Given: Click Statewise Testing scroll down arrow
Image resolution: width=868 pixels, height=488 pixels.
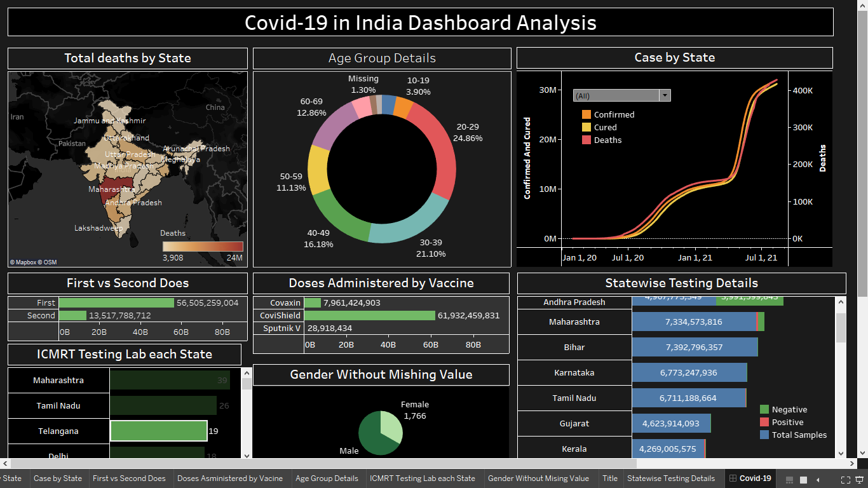Looking at the screenshot, I should (x=841, y=453).
